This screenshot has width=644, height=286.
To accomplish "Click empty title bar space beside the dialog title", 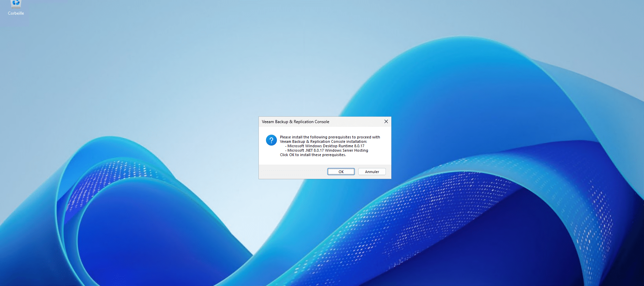I will 356,122.
